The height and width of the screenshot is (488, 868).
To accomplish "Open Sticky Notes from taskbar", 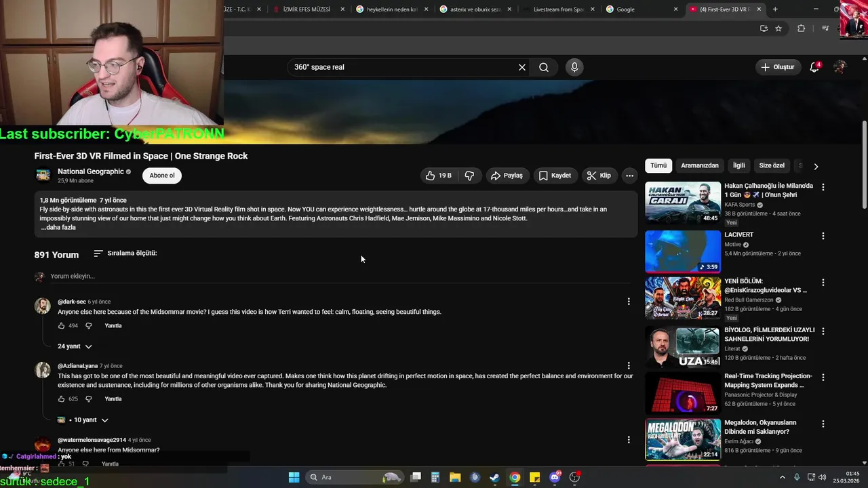I will click(535, 477).
